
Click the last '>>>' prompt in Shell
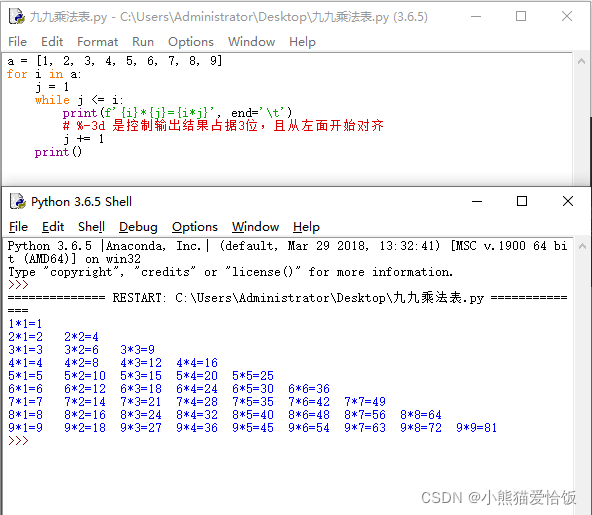point(18,440)
